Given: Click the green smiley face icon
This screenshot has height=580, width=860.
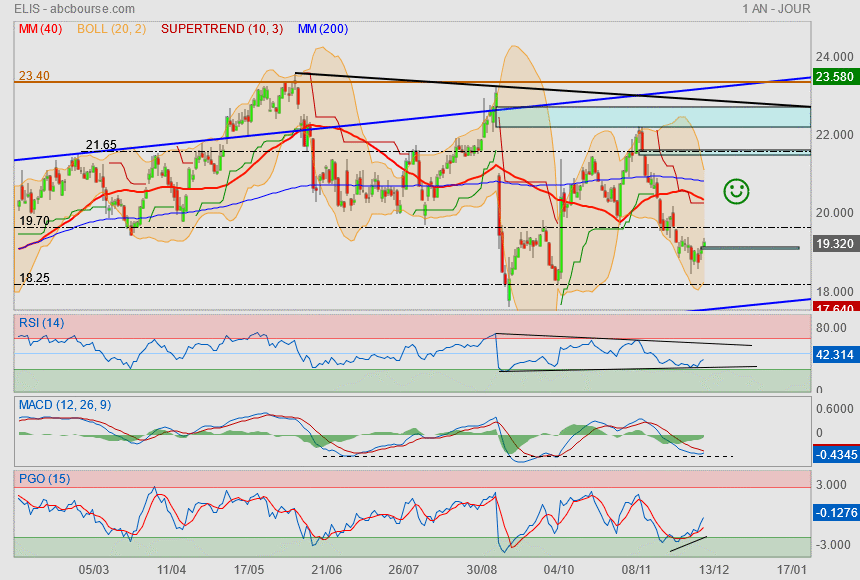Looking at the screenshot, I should point(736,191).
